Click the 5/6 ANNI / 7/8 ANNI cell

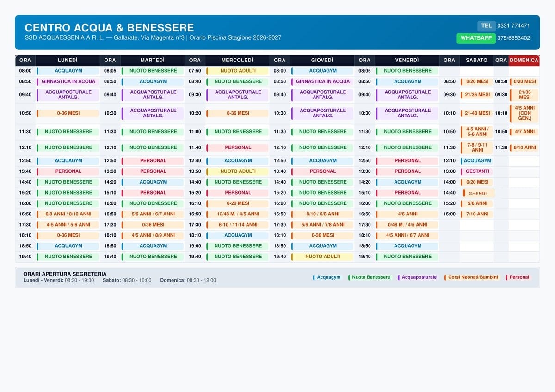pos(322,225)
